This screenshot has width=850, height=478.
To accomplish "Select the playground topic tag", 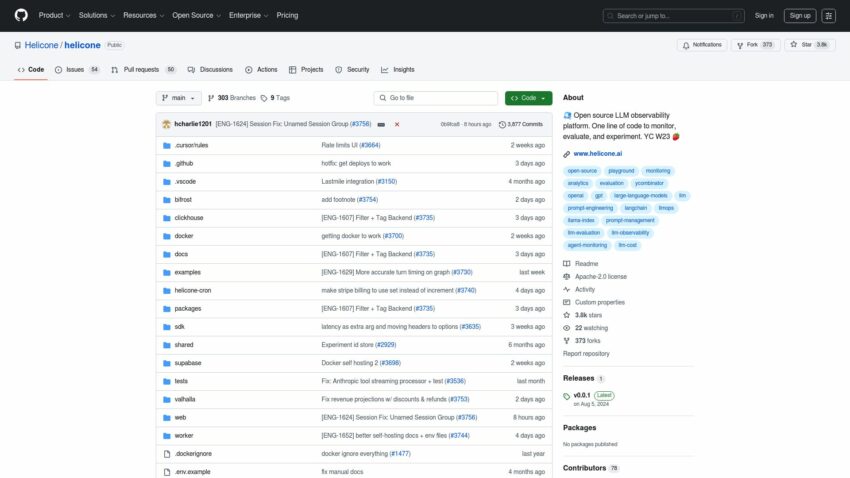I will tap(621, 171).
